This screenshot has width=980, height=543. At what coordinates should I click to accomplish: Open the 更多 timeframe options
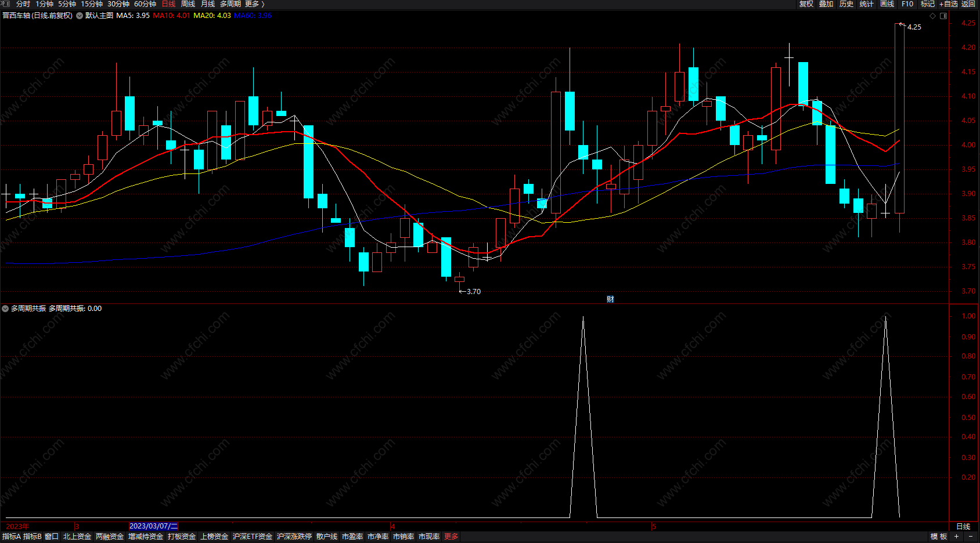click(x=255, y=4)
